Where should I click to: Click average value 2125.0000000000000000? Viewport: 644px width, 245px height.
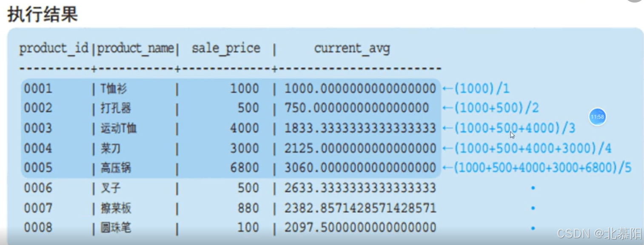pos(360,148)
